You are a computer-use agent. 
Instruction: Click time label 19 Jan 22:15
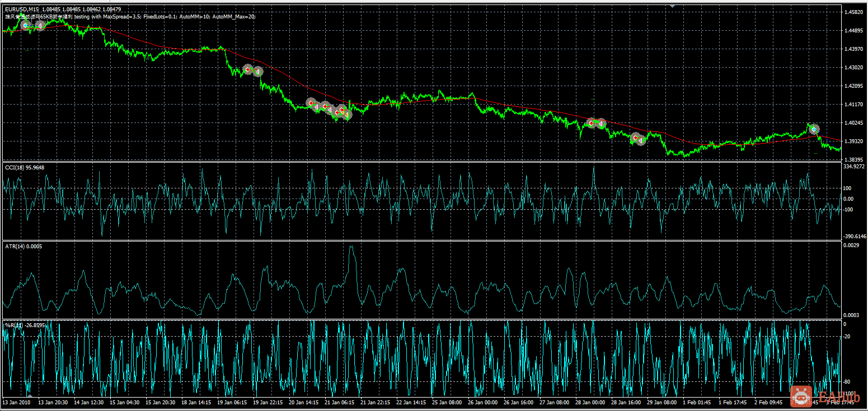pos(268,402)
